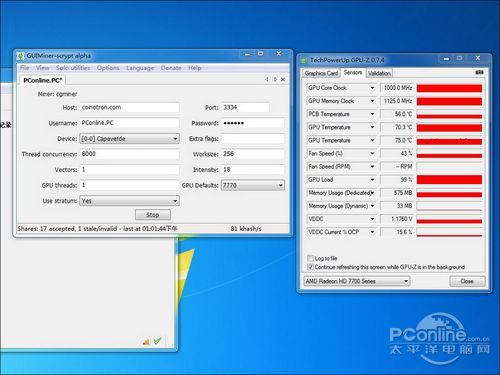Click the Intensity field 18
The height and width of the screenshot is (375, 500).
(x=253, y=170)
